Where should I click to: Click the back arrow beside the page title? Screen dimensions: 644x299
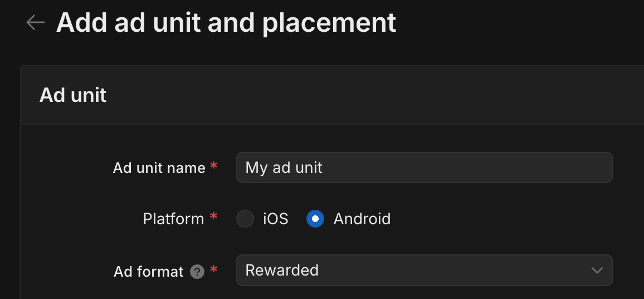(36, 22)
